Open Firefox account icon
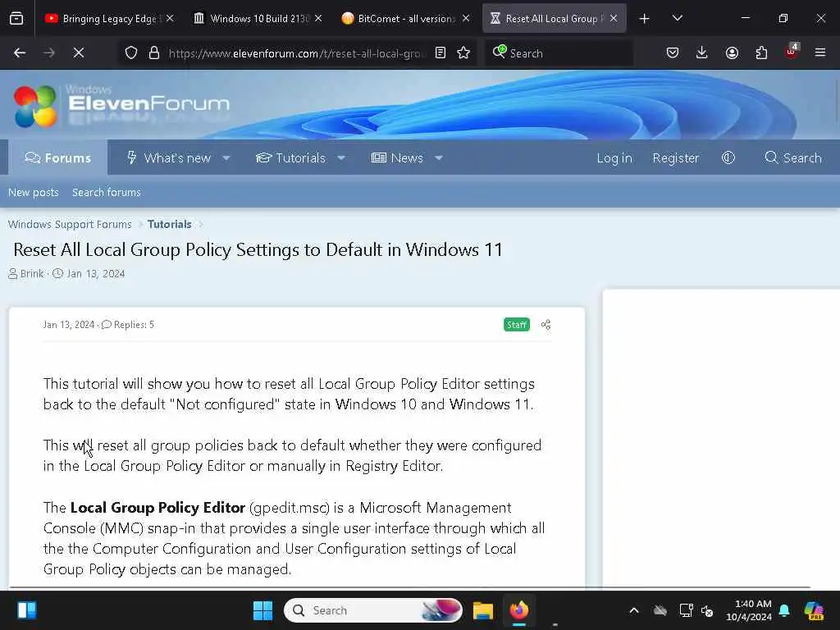 [x=732, y=53]
